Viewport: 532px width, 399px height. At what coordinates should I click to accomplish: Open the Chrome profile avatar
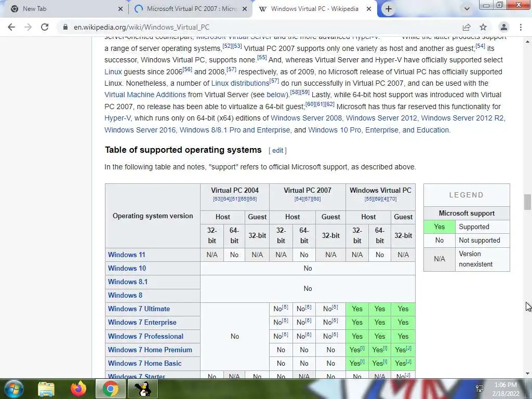504,27
